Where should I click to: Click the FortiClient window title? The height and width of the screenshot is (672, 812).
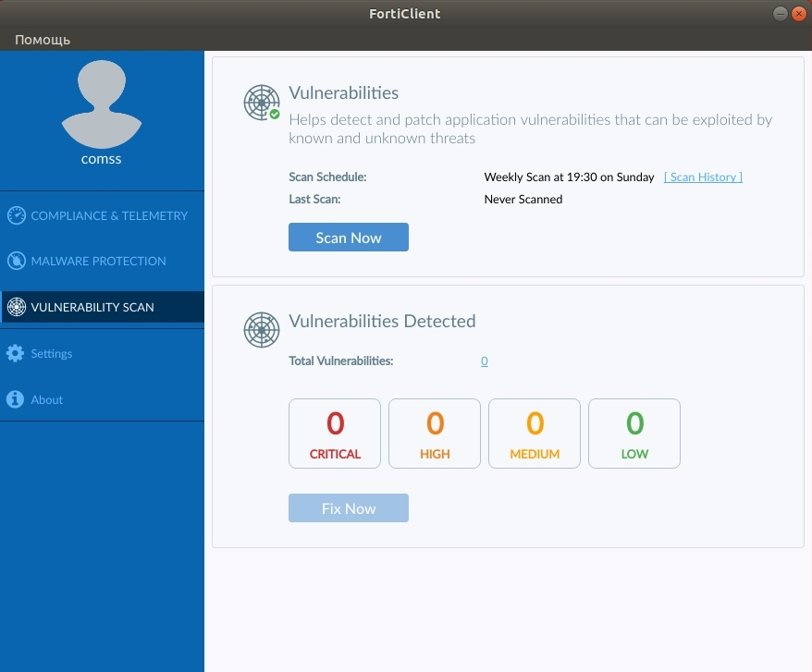coord(405,14)
